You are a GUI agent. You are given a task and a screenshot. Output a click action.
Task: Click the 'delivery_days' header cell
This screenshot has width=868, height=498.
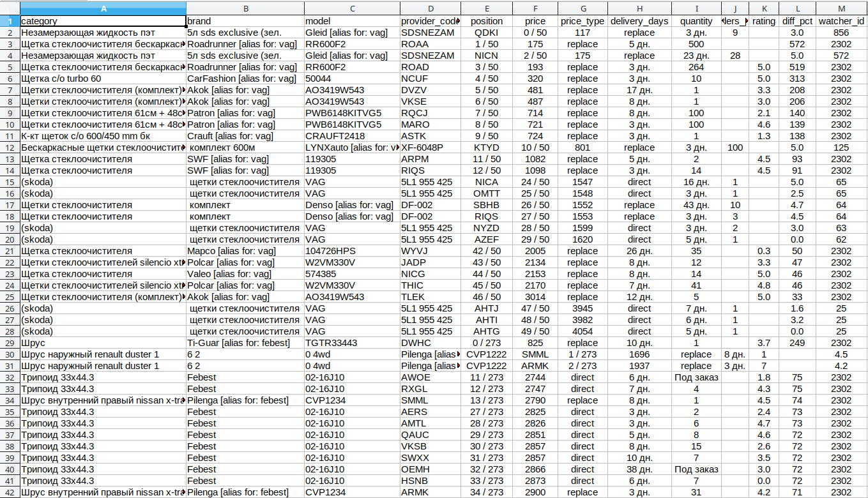(x=639, y=21)
